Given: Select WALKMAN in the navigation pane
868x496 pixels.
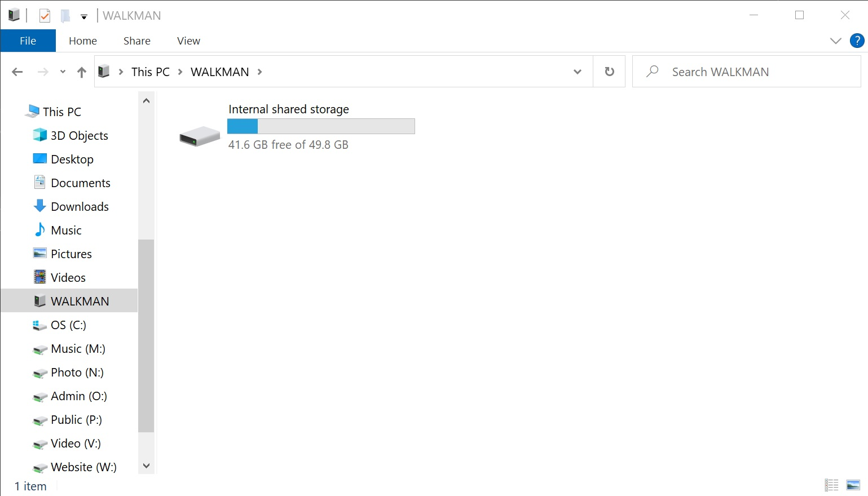Looking at the screenshot, I should tap(69, 301).
